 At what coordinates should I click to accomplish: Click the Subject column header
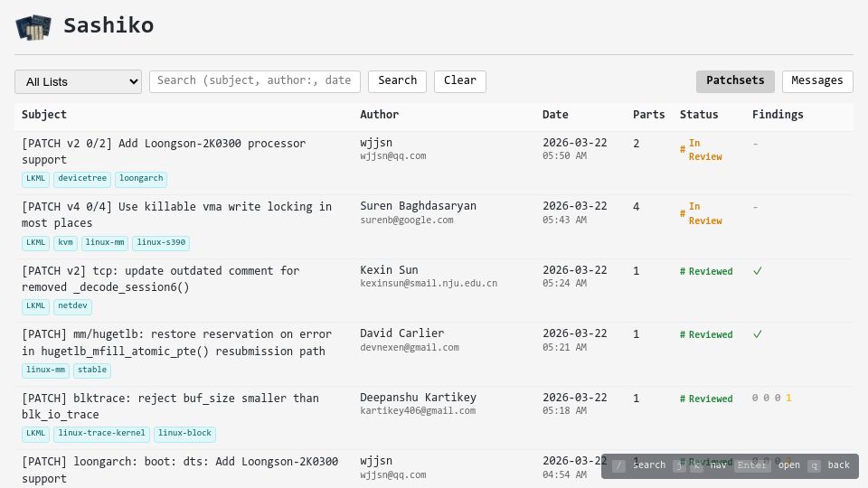point(44,115)
